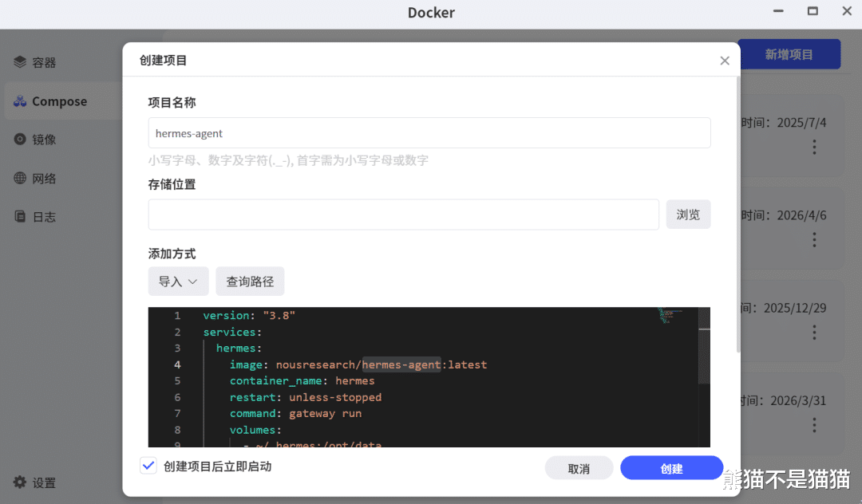Toggle 创建项目后立即启动 checkbox

(x=148, y=466)
